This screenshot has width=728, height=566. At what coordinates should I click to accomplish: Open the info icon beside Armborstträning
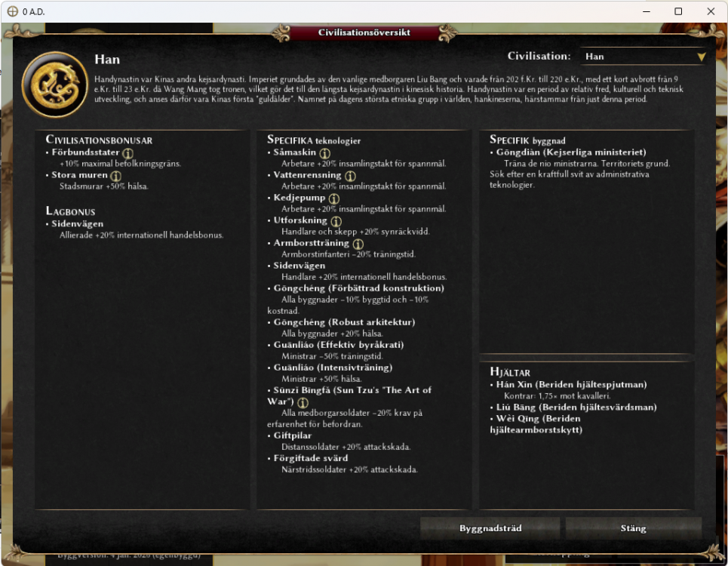(358, 243)
